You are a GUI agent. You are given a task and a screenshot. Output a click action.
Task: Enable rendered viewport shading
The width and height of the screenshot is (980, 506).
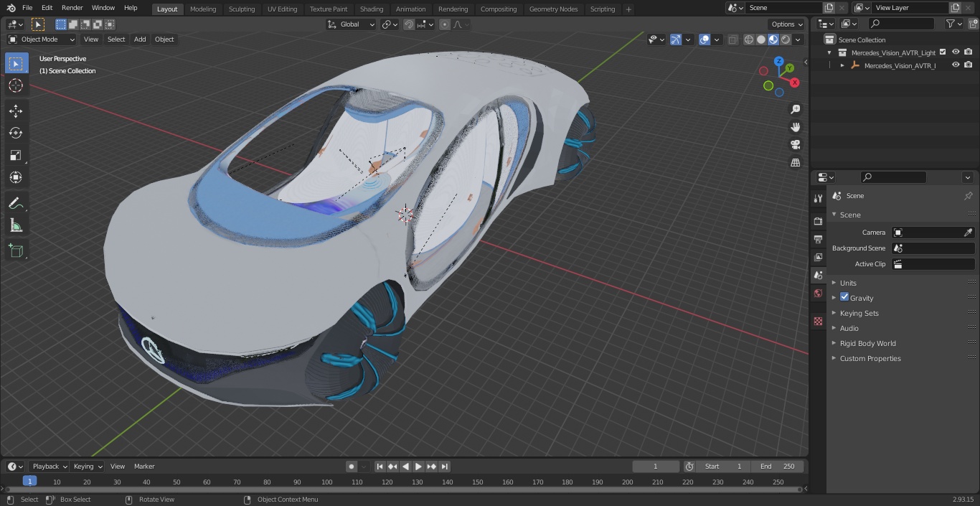786,39
